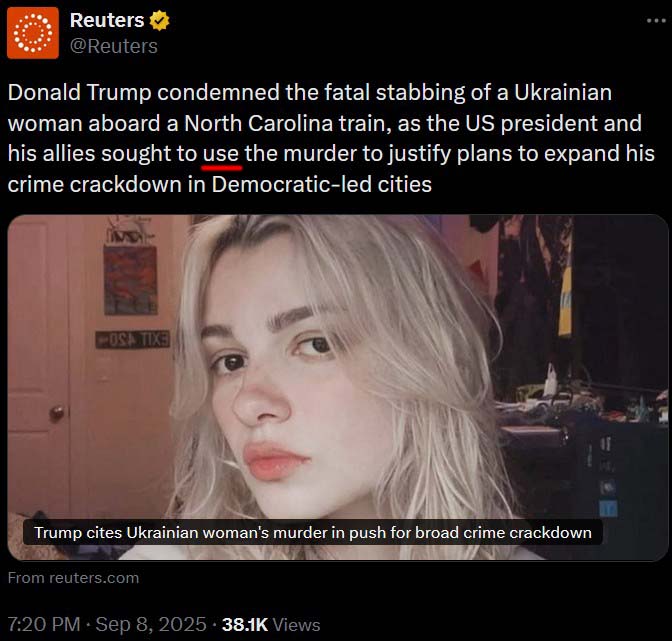Click the 7:20 PM timestamp

click(x=43, y=624)
